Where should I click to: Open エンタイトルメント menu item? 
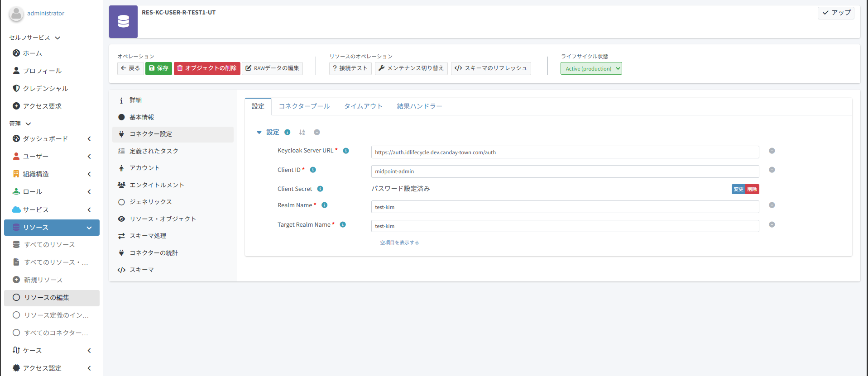173,185
